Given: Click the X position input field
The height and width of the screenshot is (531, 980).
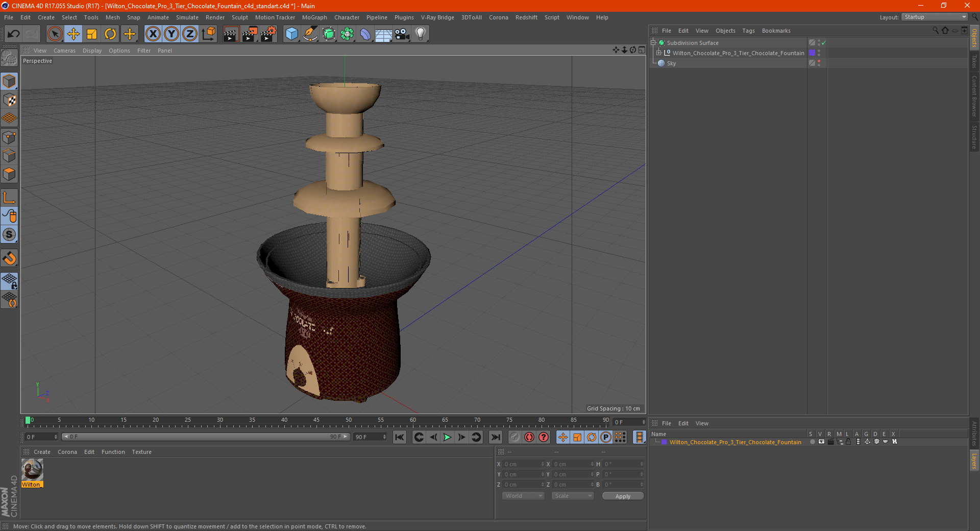Looking at the screenshot, I should (523, 464).
